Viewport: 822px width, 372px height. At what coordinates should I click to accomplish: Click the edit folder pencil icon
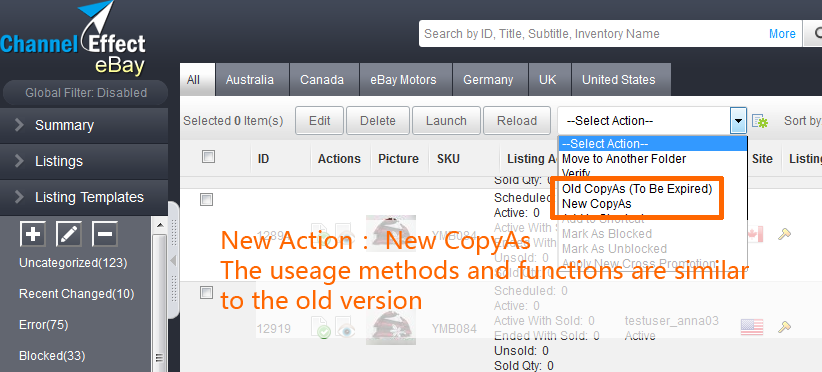(69, 234)
